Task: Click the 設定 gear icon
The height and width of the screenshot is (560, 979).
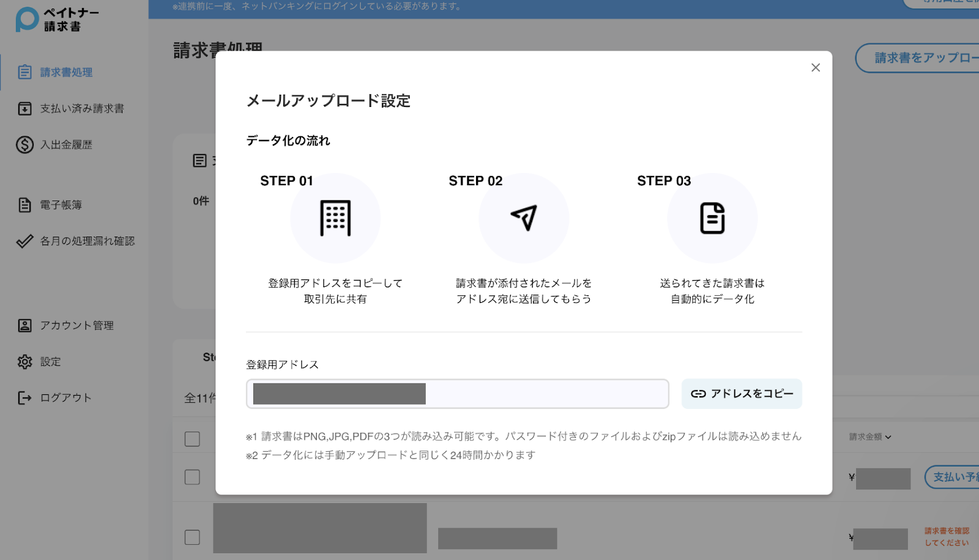Action: (24, 362)
